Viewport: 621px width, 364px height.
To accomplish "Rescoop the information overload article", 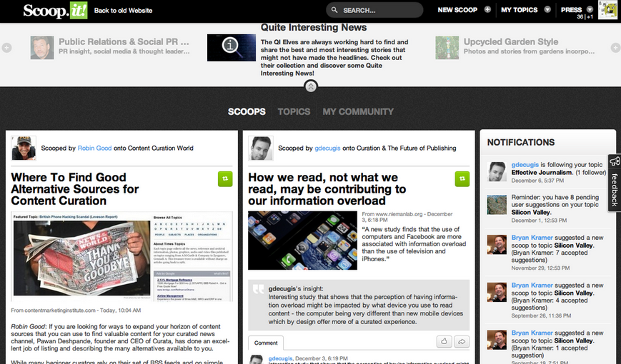I will click(462, 178).
